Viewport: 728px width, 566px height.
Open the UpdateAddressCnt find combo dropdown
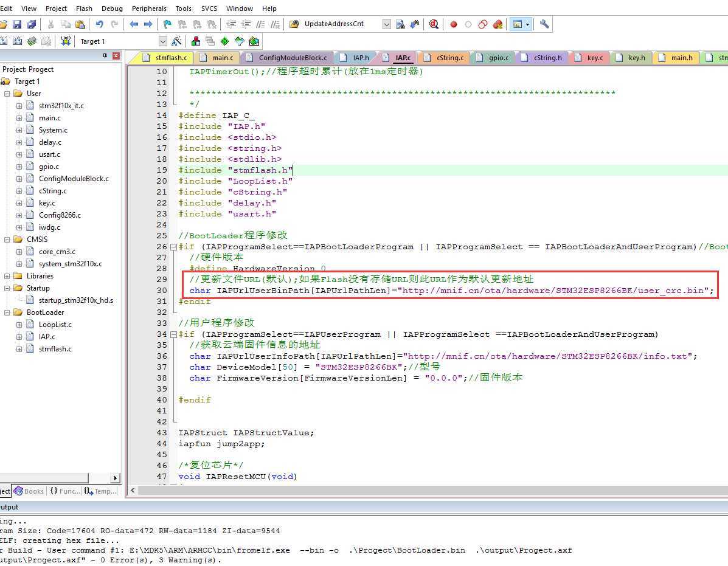[x=386, y=24]
